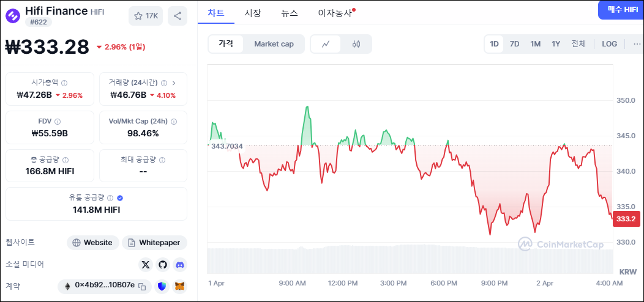Click the 343.7034 reference price label

point(227,145)
